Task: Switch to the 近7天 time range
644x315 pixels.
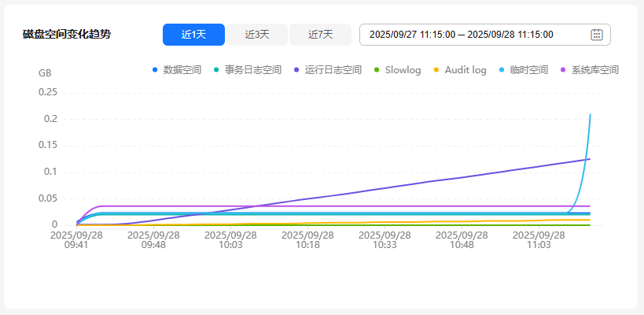Action: coord(320,35)
